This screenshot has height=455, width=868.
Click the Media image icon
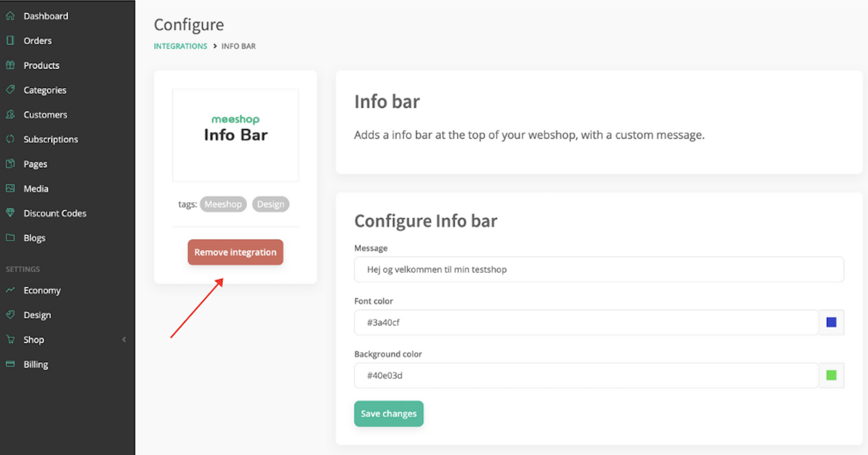10,188
